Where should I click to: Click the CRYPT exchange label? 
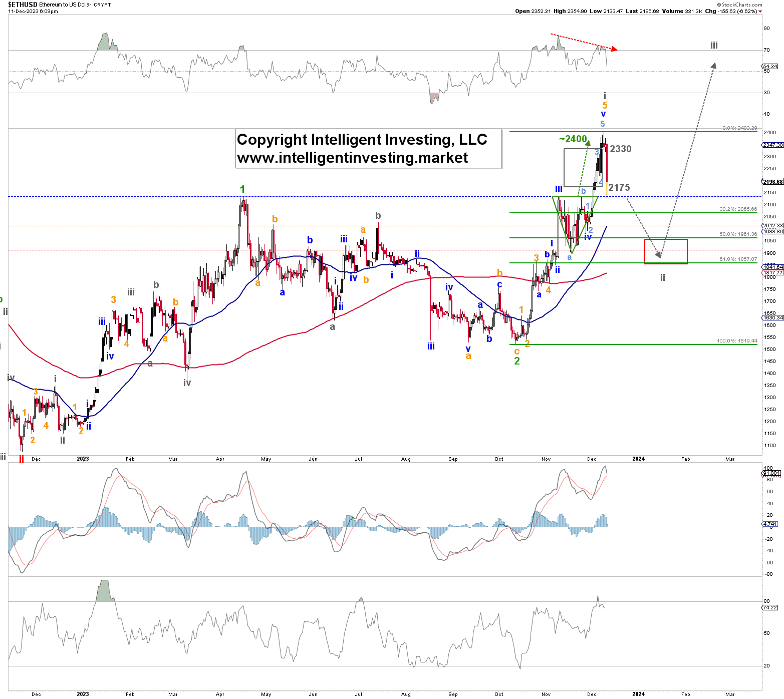click(102, 5)
